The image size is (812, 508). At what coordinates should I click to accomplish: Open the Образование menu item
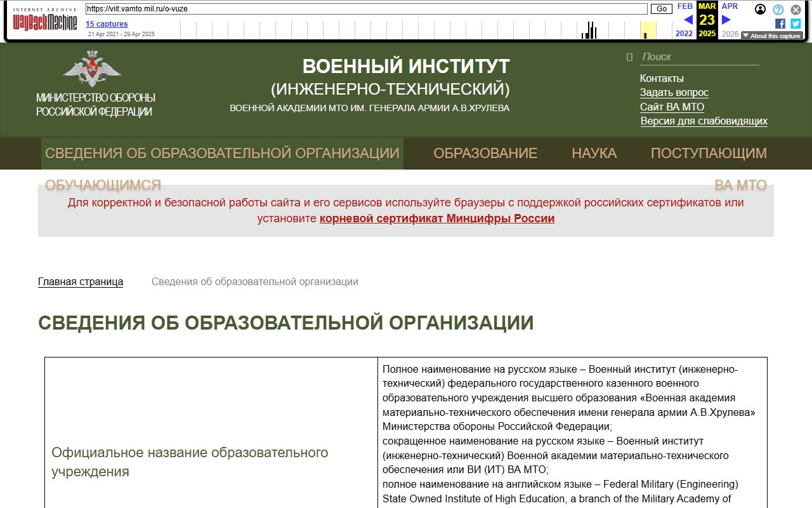[x=485, y=153]
